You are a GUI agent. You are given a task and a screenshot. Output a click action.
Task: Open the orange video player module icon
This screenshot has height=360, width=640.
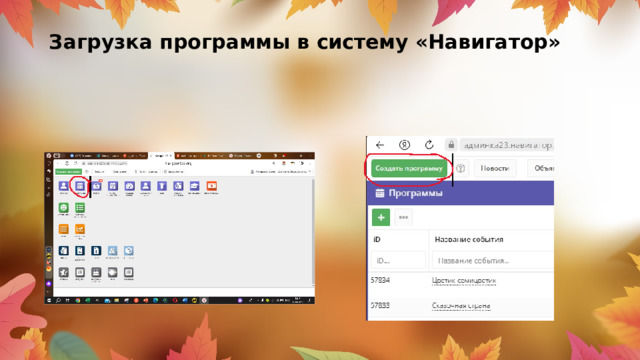tap(211, 186)
